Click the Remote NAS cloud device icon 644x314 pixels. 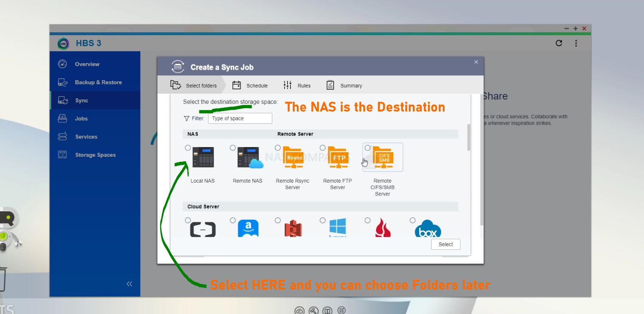pos(250,157)
